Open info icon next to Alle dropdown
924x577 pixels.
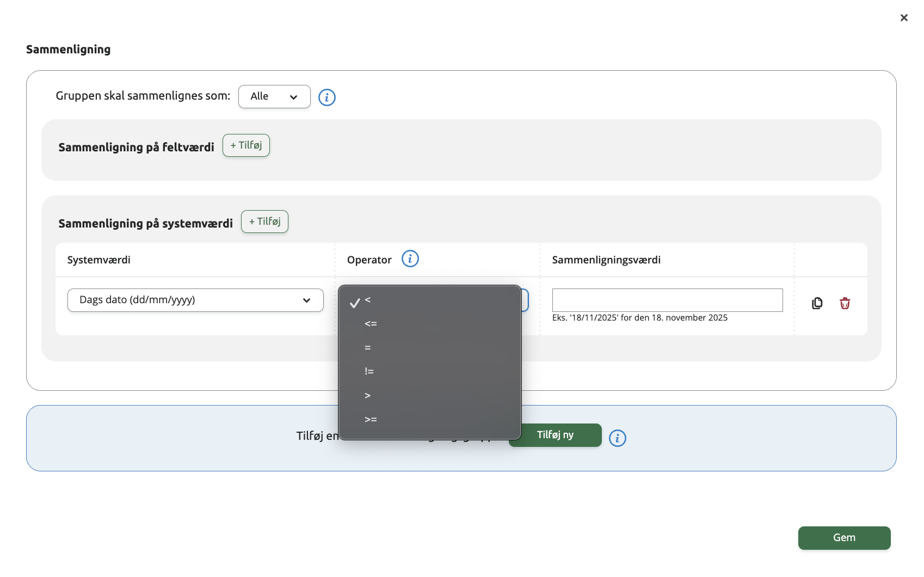pos(327,97)
